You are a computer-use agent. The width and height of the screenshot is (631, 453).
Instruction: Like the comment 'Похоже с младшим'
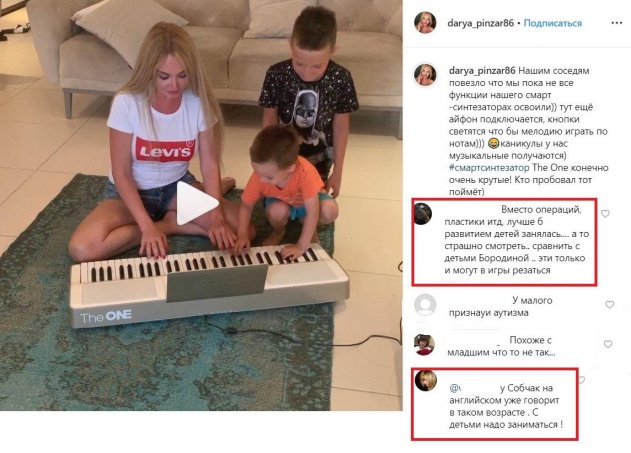point(608,344)
